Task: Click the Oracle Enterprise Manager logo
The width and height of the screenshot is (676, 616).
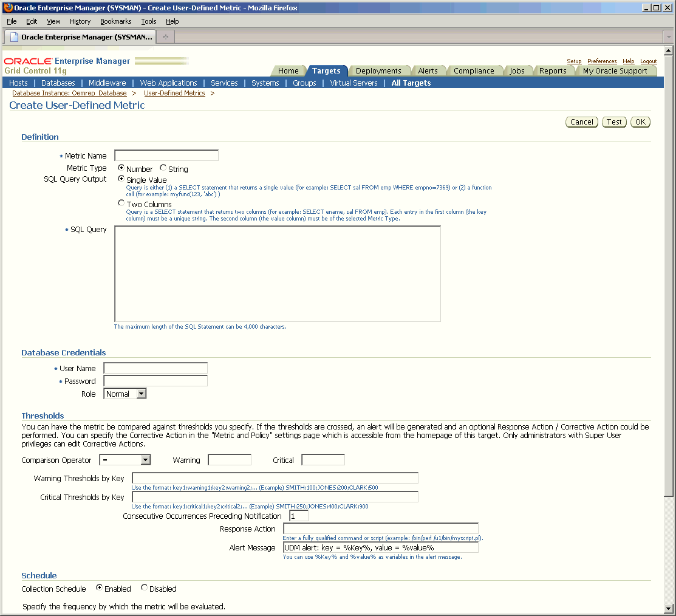Action: 67,61
